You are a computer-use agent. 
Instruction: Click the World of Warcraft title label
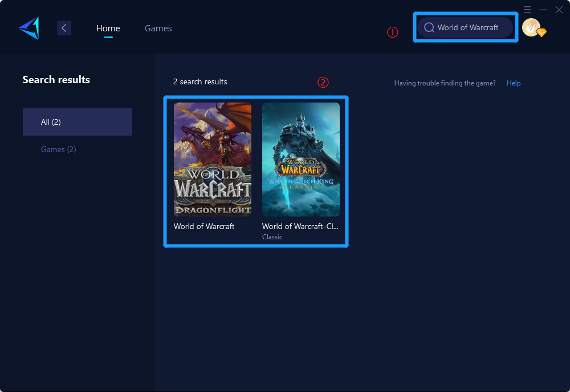click(x=204, y=226)
